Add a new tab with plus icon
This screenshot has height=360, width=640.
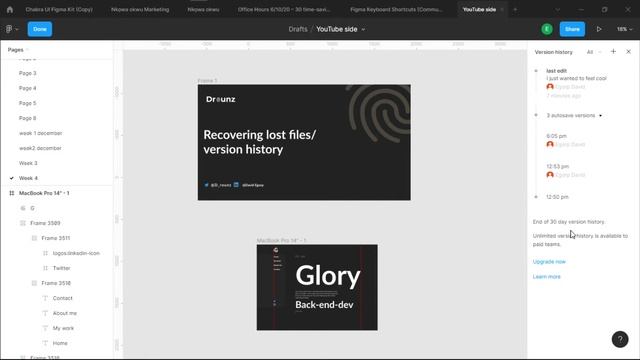click(515, 9)
